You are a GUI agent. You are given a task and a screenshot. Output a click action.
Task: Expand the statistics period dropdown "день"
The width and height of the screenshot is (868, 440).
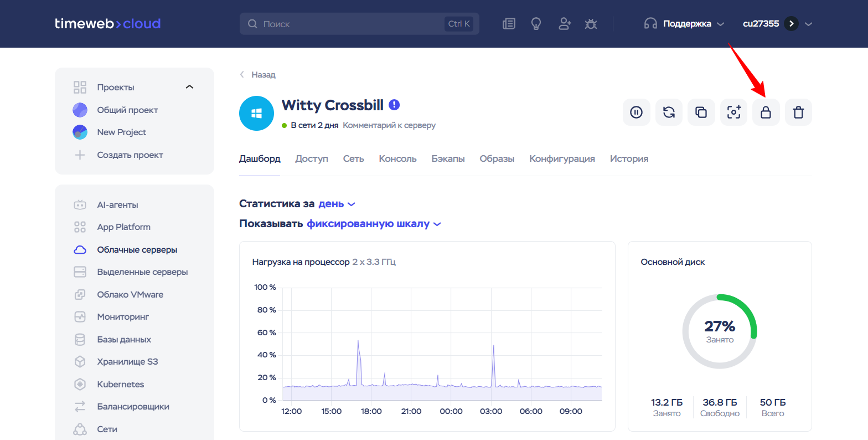(337, 204)
